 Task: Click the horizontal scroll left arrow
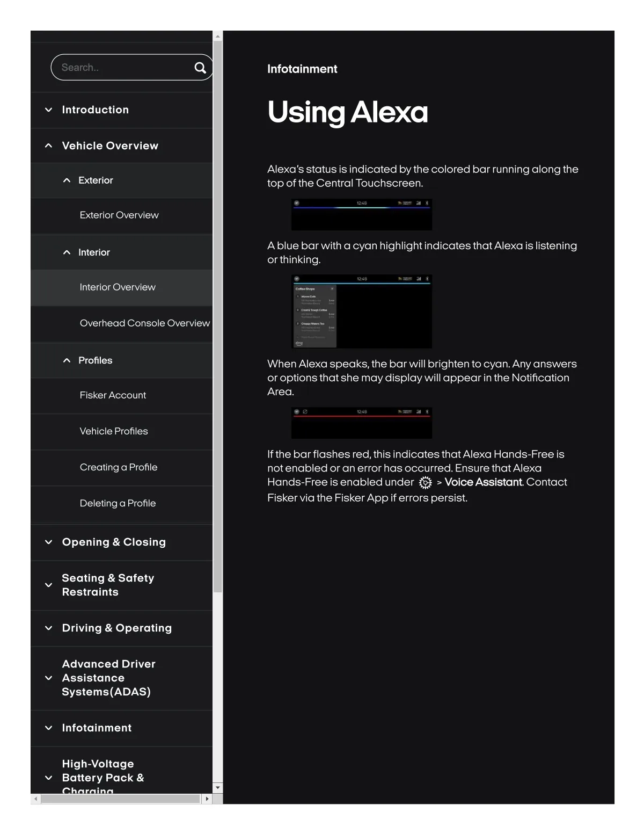[35, 799]
